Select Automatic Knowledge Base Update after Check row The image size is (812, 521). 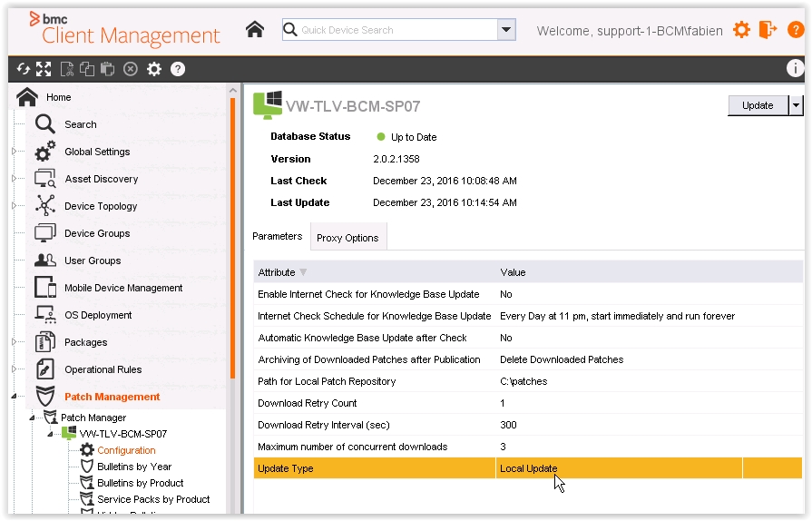528,338
